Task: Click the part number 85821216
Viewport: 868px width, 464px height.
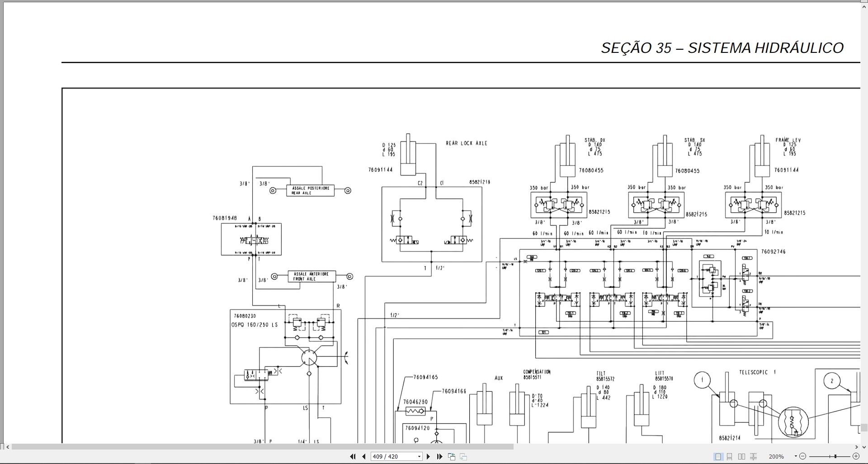Action: 480,182
